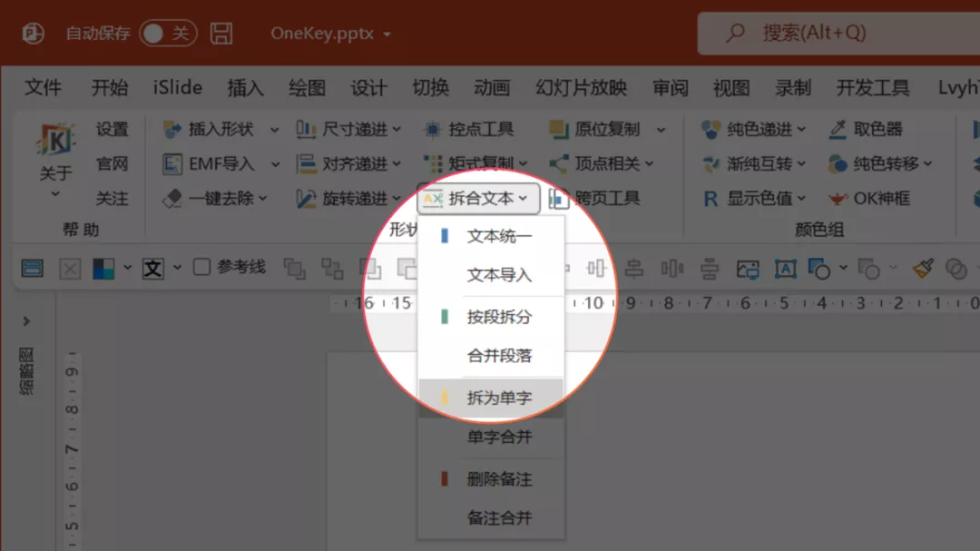Click the distribute horizontally icon
The height and width of the screenshot is (551, 980).
[671, 269]
